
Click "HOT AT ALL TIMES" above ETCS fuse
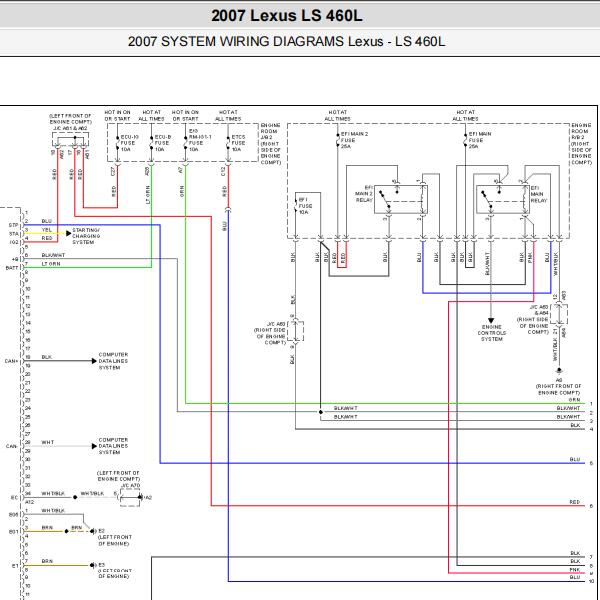(228, 115)
